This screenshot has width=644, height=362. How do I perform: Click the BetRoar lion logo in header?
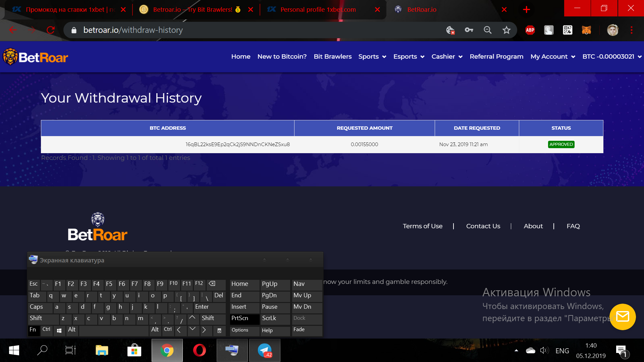[x=36, y=57]
